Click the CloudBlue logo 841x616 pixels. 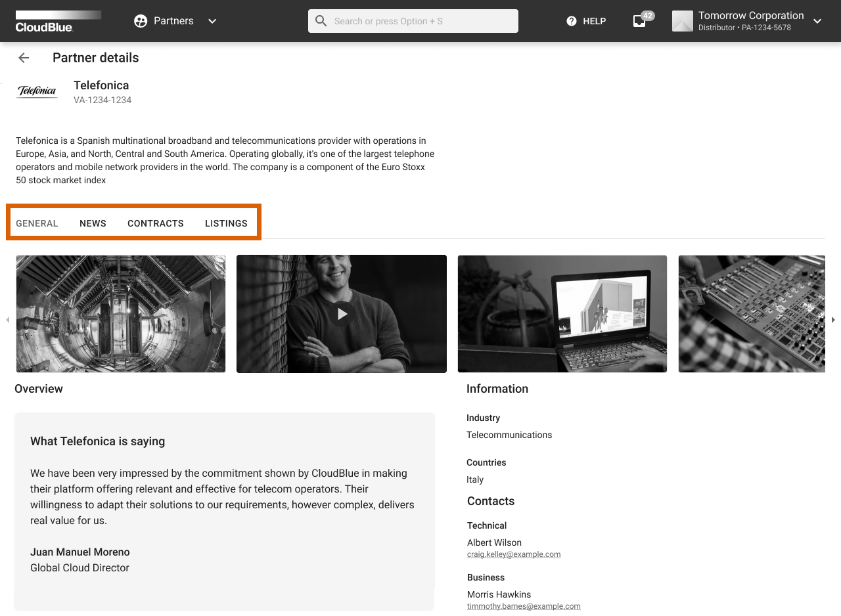click(x=58, y=21)
